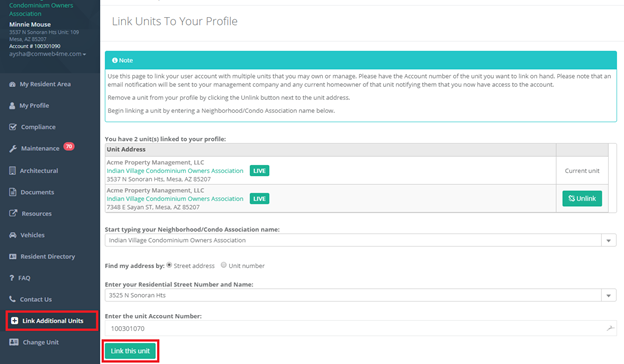Click the Note info icon
The width and height of the screenshot is (624, 364).
[115, 60]
